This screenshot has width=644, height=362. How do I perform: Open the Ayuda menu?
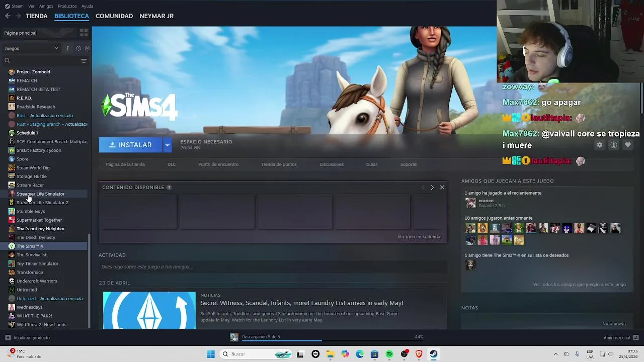(x=87, y=6)
